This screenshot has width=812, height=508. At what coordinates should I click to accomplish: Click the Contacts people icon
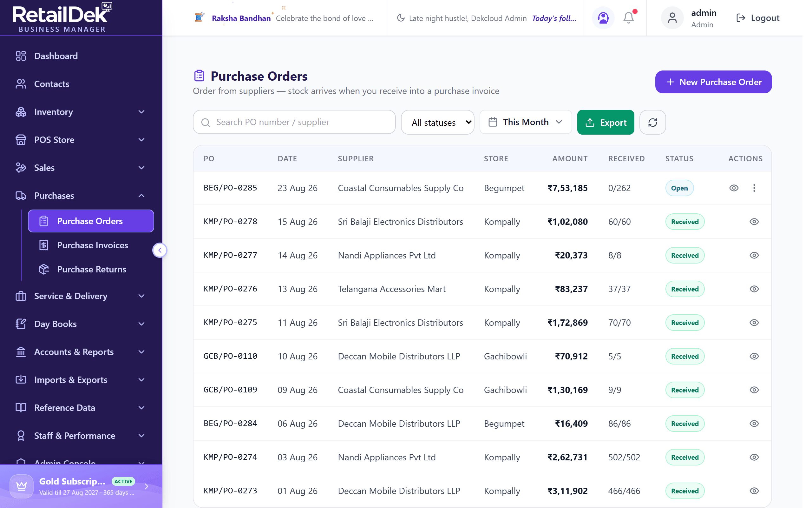point(21,84)
